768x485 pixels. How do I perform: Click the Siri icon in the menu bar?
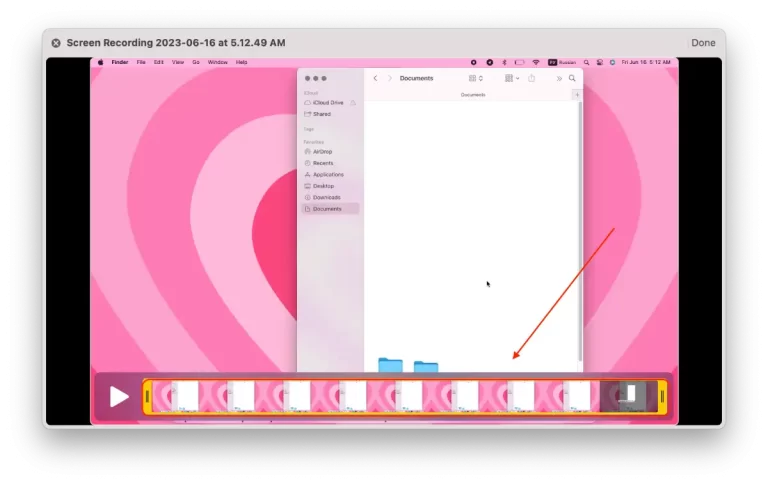point(612,62)
